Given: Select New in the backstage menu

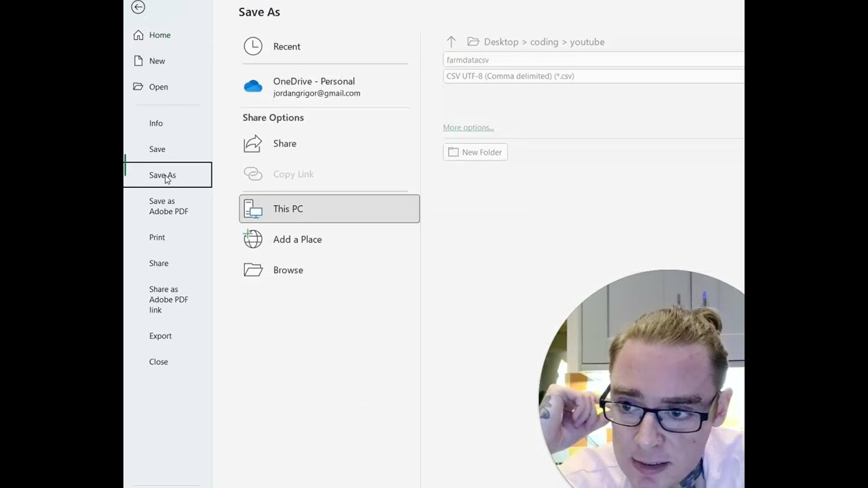Looking at the screenshot, I should point(157,61).
